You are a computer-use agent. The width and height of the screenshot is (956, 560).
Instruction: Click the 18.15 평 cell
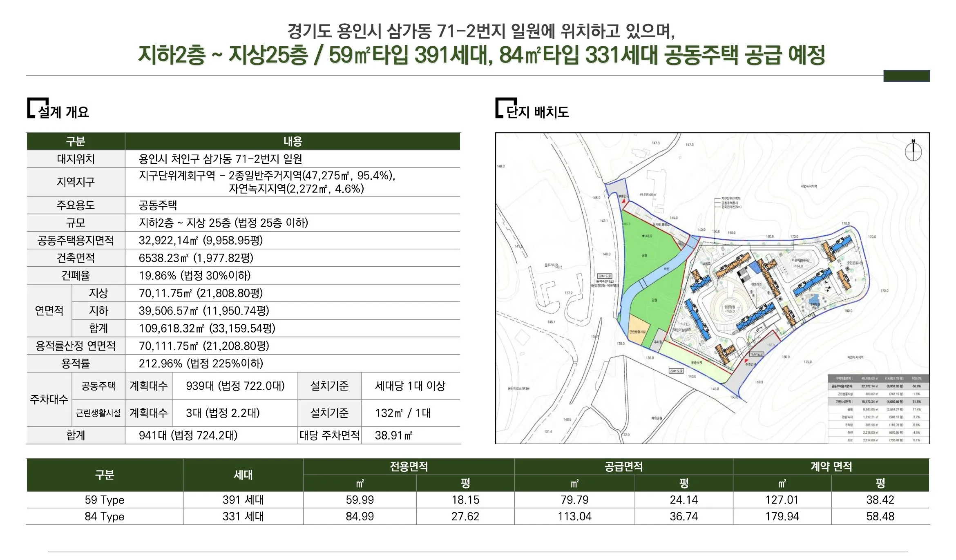(x=465, y=500)
